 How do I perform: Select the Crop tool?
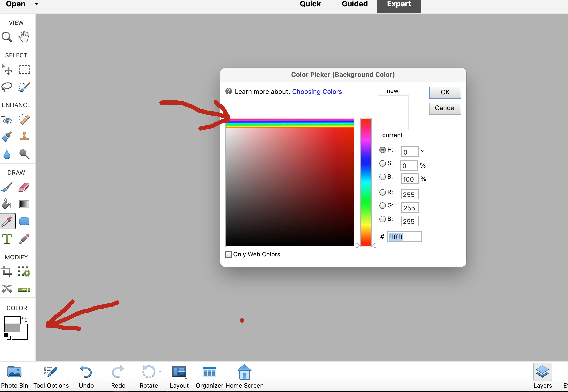point(7,272)
